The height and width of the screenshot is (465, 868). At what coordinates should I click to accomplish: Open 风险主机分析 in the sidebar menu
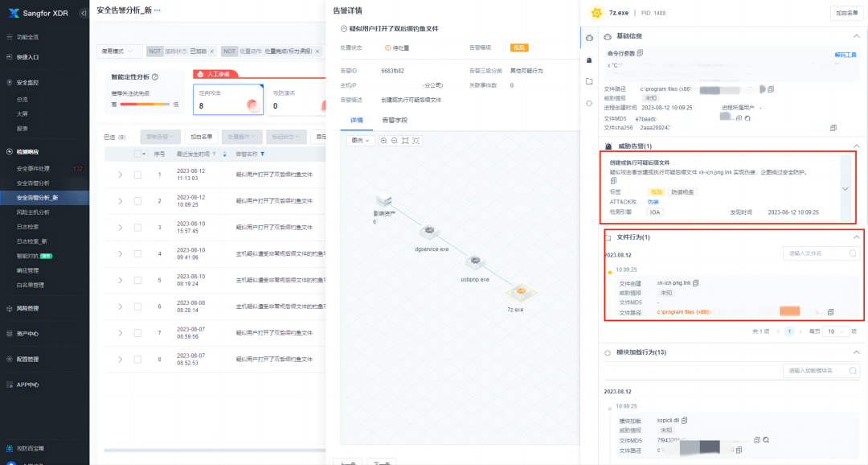tap(33, 212)
